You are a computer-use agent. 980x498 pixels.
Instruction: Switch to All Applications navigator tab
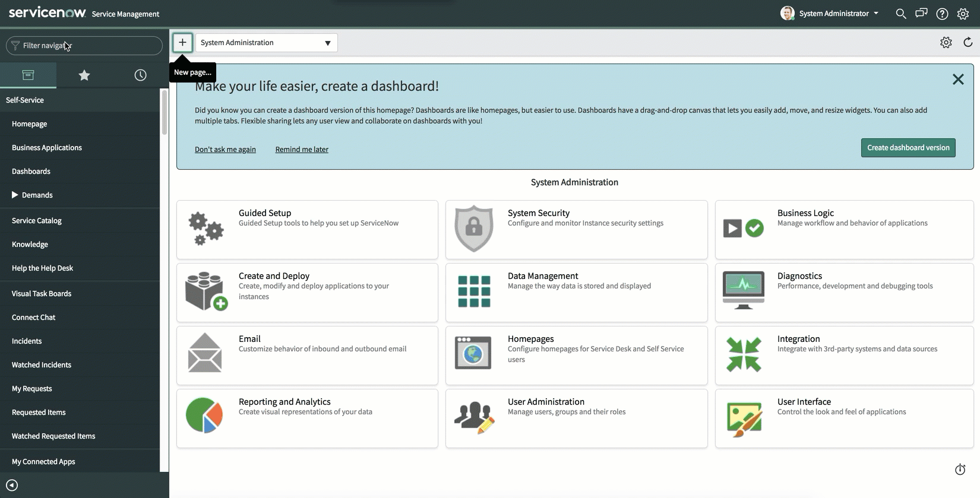[28, 75]
